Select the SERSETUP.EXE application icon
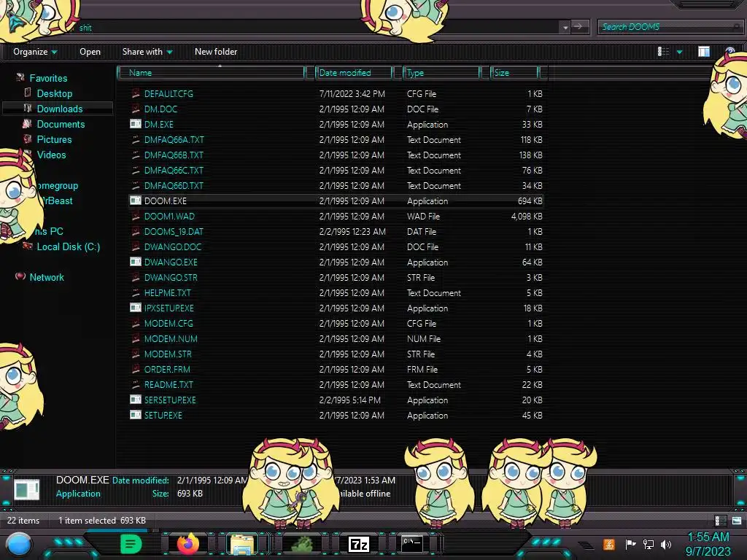 [x=135, y=400]
